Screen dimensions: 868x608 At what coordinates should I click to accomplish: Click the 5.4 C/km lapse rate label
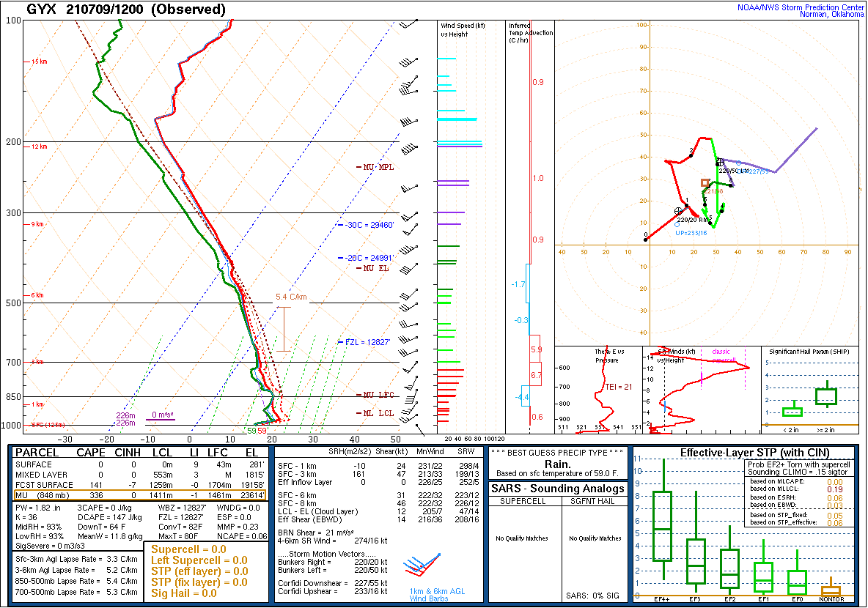tap(291, 297)
